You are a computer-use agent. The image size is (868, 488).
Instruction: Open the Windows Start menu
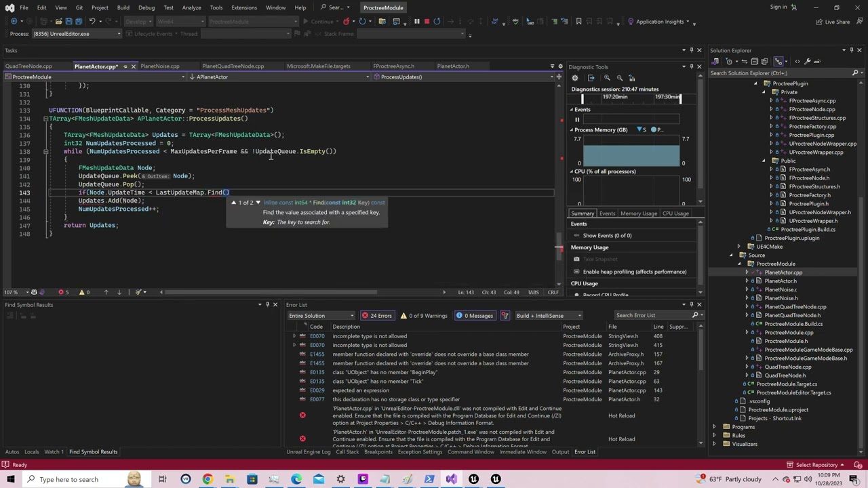pyautogui.click(x=10, y=479)
